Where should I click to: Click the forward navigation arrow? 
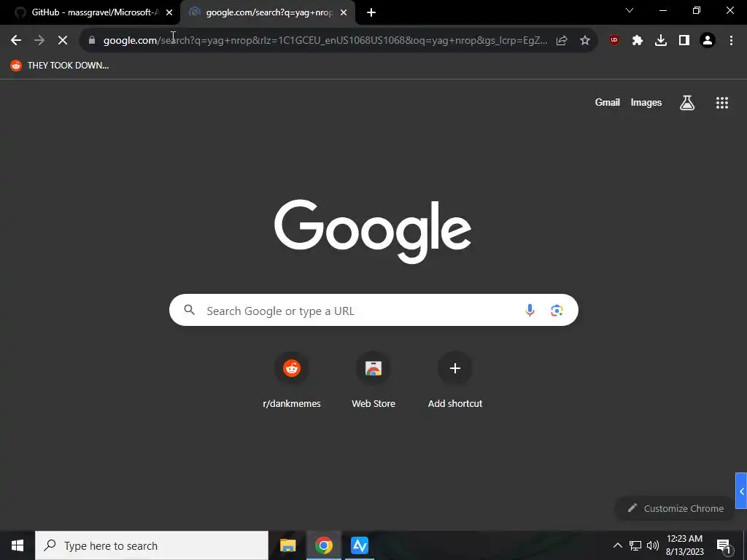[x=39, y=41]
